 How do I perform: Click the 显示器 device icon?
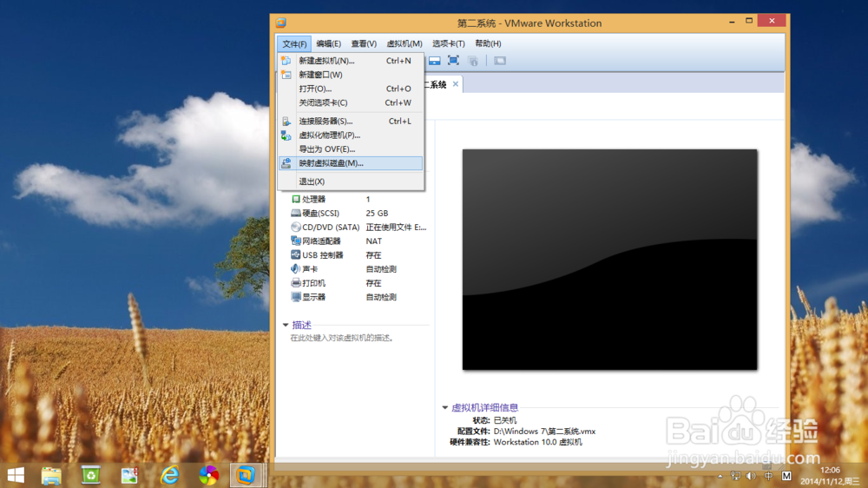tap(296, 297)
